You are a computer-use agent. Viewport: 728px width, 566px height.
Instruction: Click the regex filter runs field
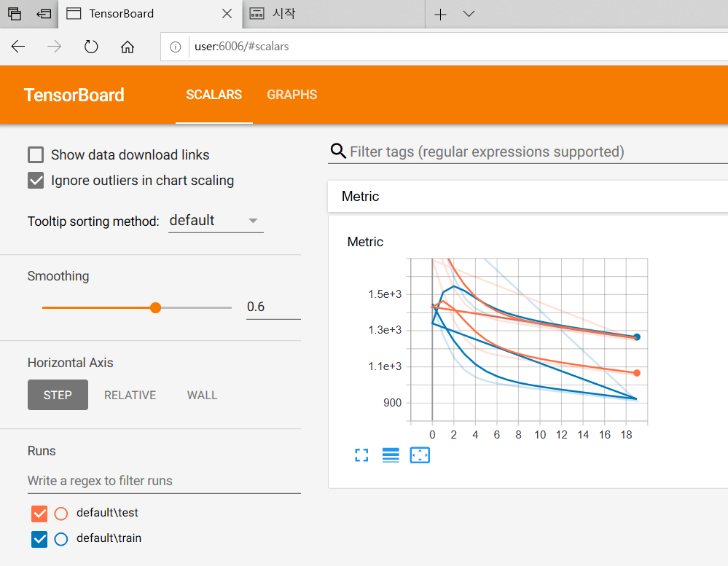point(164,481)
